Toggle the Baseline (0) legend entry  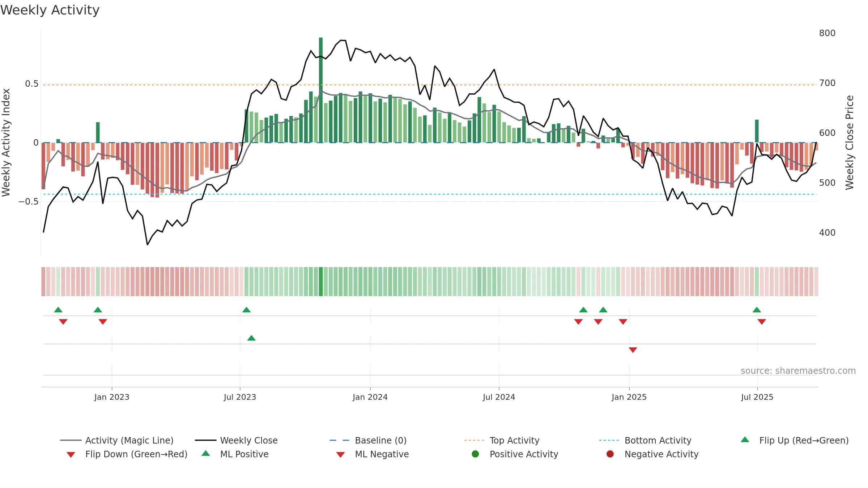tap(368, 440)
